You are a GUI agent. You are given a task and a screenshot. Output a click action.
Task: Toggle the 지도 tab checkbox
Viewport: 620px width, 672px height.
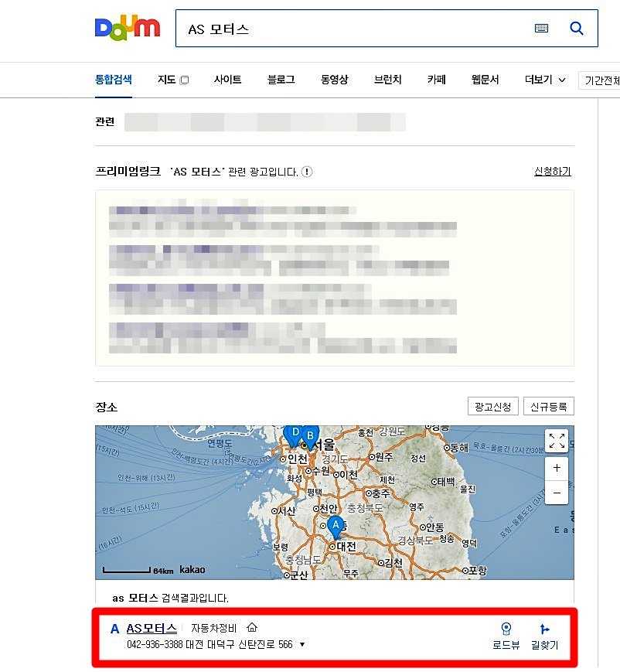tap(184, 80)
